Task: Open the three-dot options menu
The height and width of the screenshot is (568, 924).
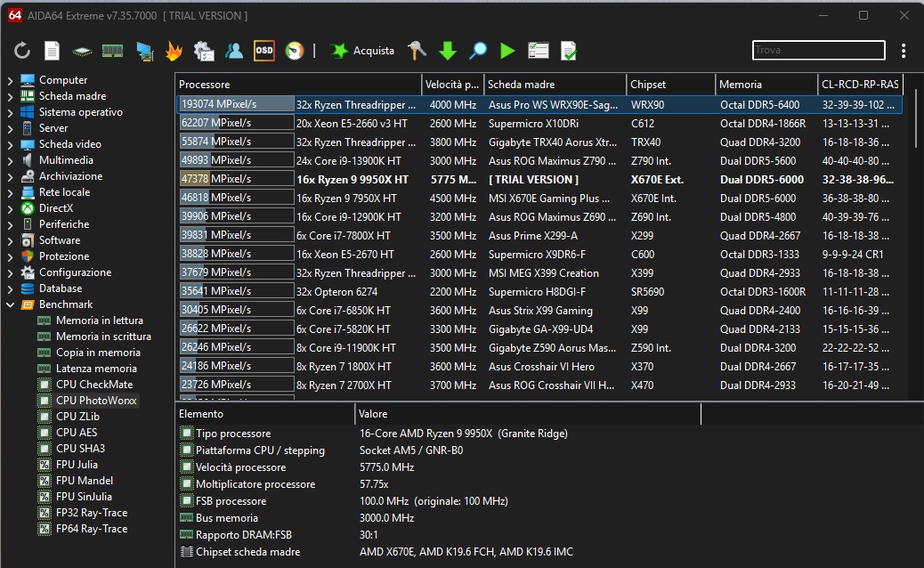Action: click(x=904, y=51)
